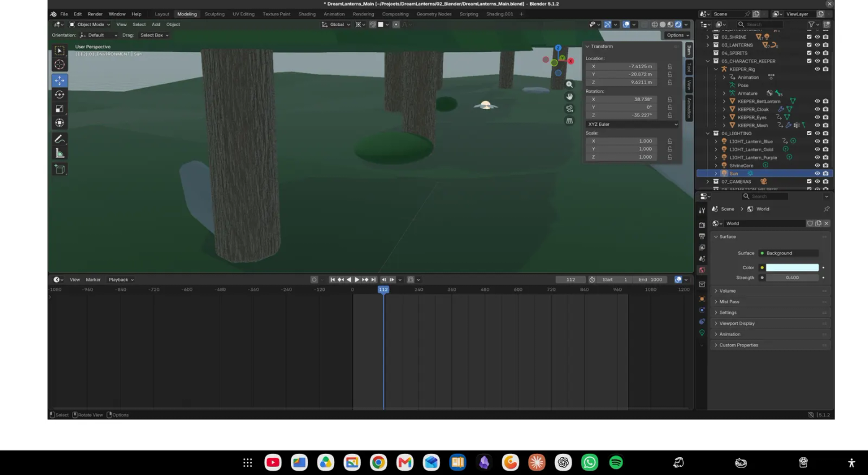The image size is (868, 475).
Task: Toggle auto keying record button
Action: 314,280
